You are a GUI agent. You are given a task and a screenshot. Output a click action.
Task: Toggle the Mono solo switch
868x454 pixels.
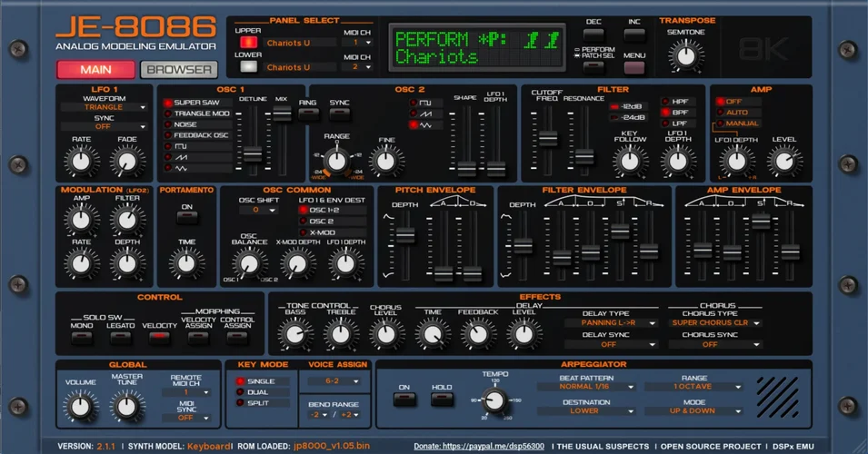click(x=82, y=337)
